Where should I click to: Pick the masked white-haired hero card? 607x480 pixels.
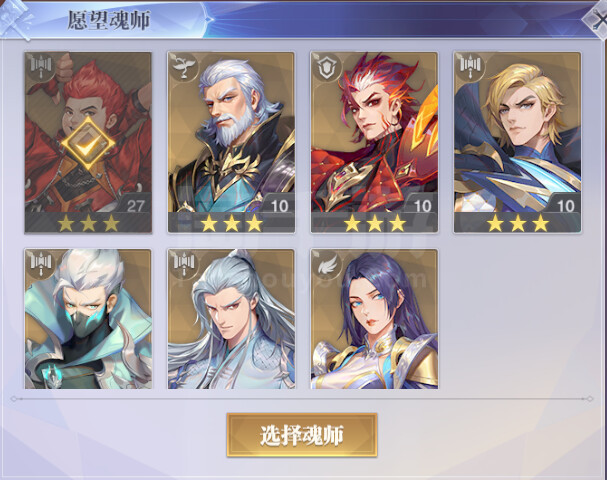pyautogui.click(x=88, y=319)
